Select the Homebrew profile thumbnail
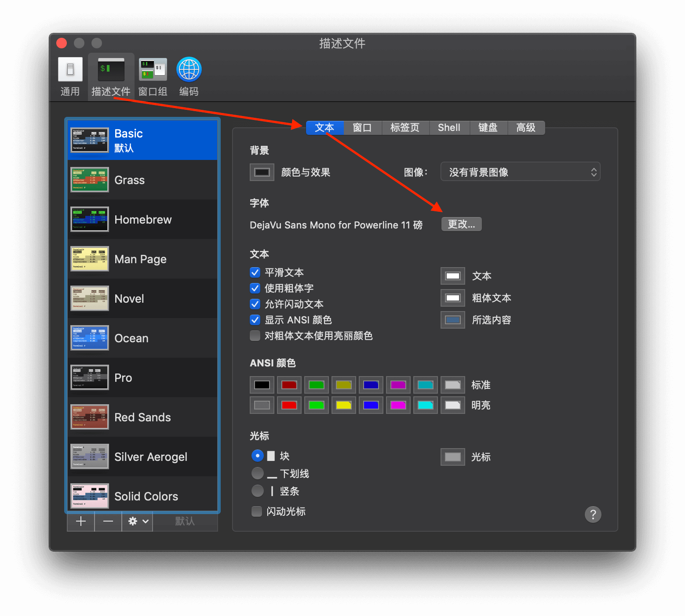This screenshot has width=685, height=616. [x=90, y=219]
